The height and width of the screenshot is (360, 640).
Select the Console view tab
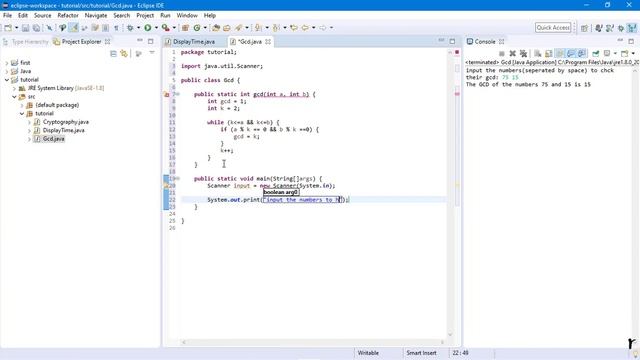484,42
